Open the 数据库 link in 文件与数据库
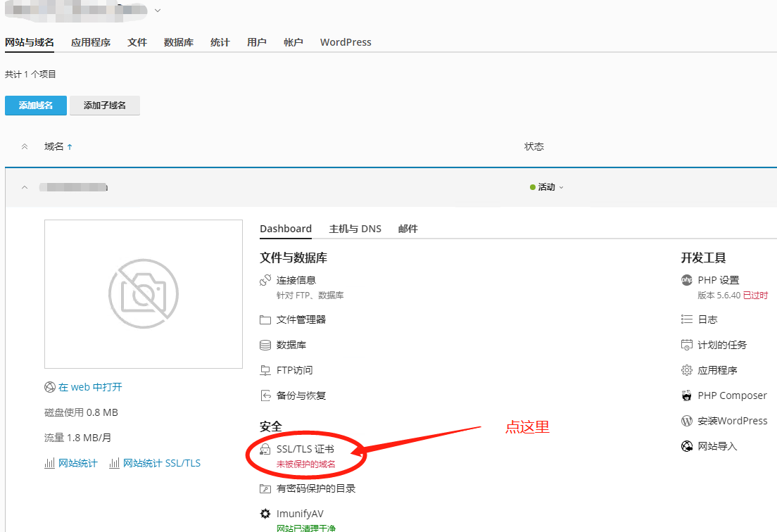 point(291,346)
